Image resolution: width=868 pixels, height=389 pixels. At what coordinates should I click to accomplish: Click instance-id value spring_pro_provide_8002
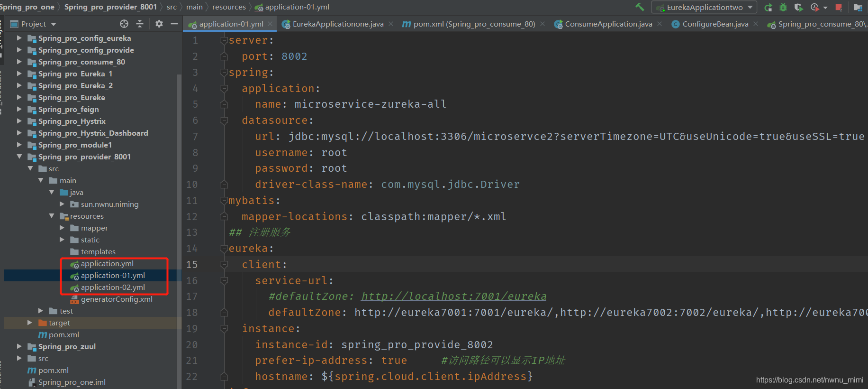[417, 345]
